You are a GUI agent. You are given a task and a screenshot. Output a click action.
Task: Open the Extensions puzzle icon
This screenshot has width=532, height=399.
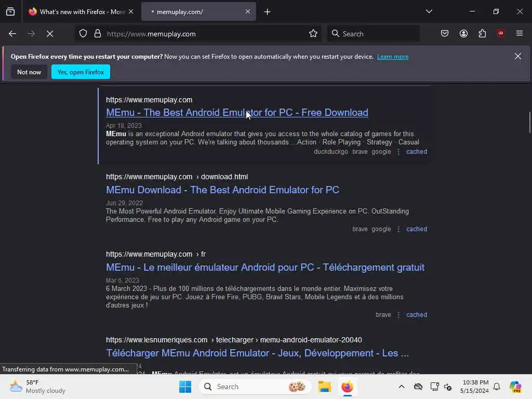tap(482, 33)
